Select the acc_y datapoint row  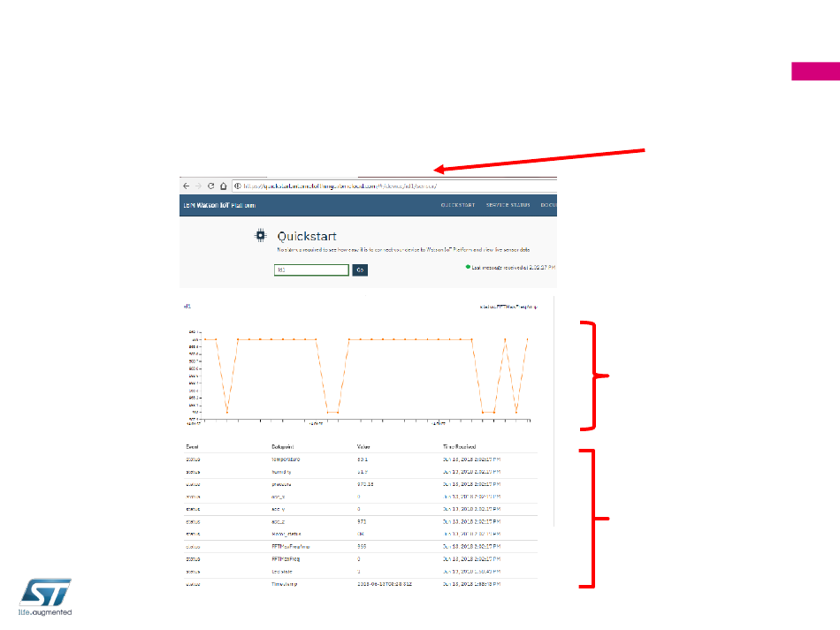coord(361,509)
